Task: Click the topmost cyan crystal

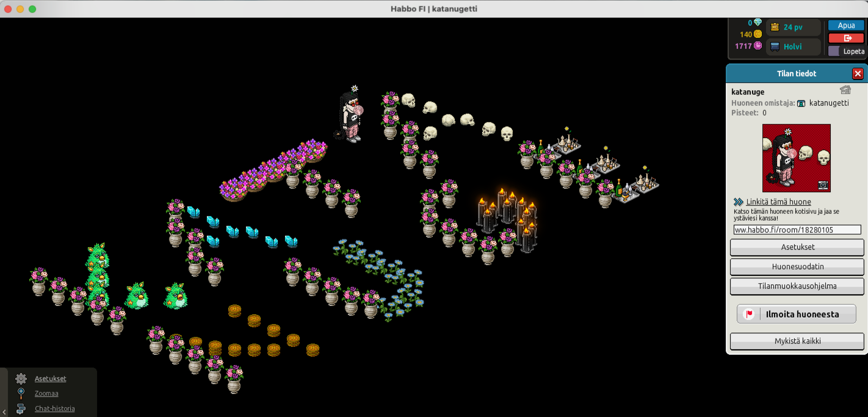Action: point(193,211)
